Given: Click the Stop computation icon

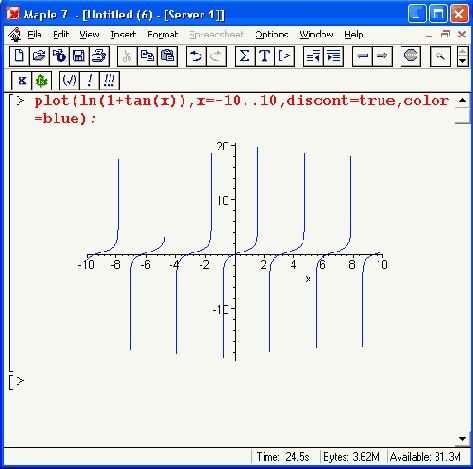Looking at the screenshot, I should (x=410, y=56).
